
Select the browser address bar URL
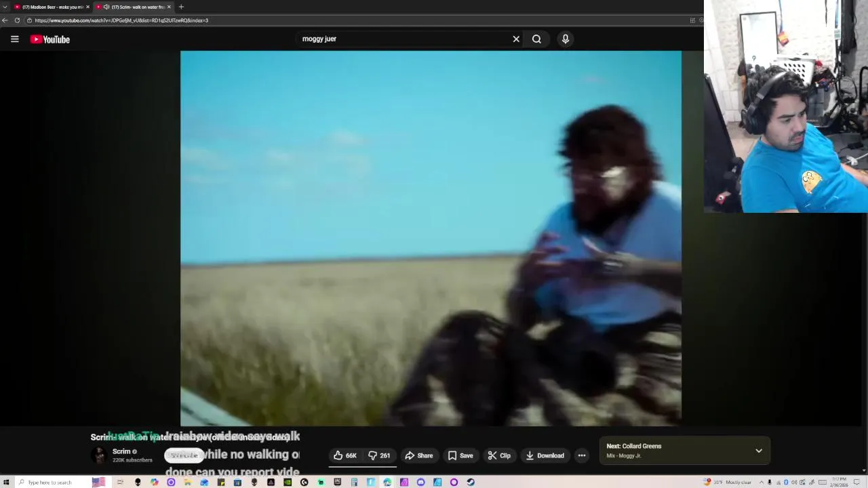pos(121,20)
